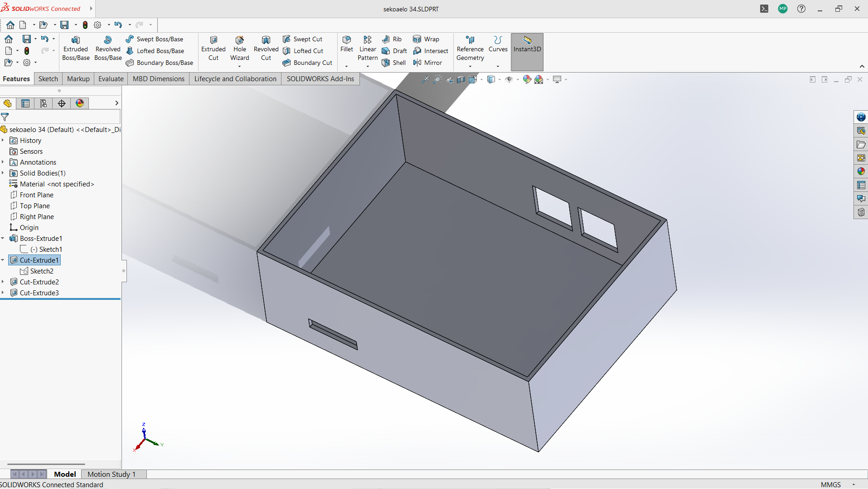Start an Extruded Cut
This screenshot has width=868, height=489.
pos(213,48)
